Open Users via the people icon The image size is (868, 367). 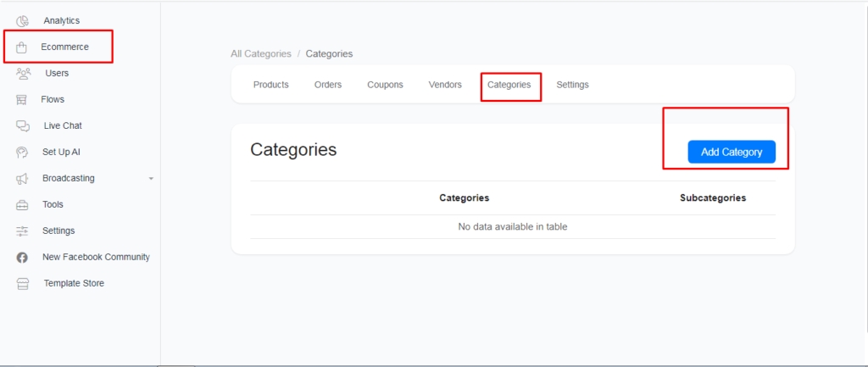click(x=23, y=74)
